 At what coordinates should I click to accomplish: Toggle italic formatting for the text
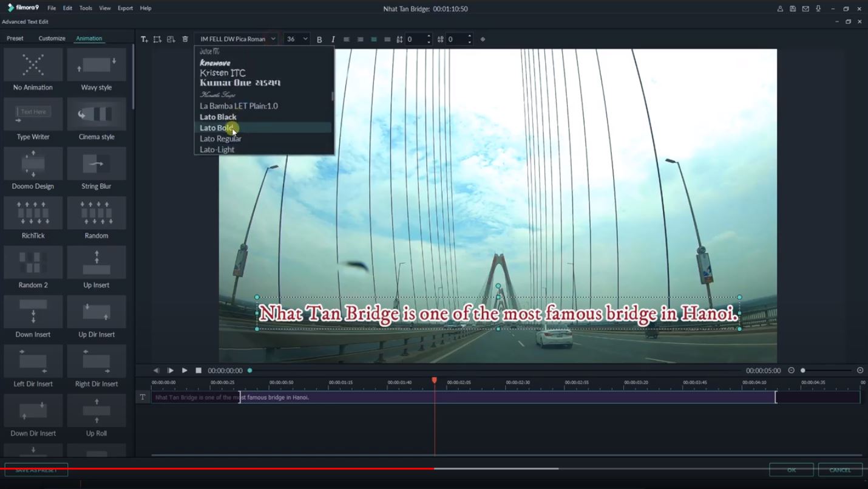pos(333,39)
